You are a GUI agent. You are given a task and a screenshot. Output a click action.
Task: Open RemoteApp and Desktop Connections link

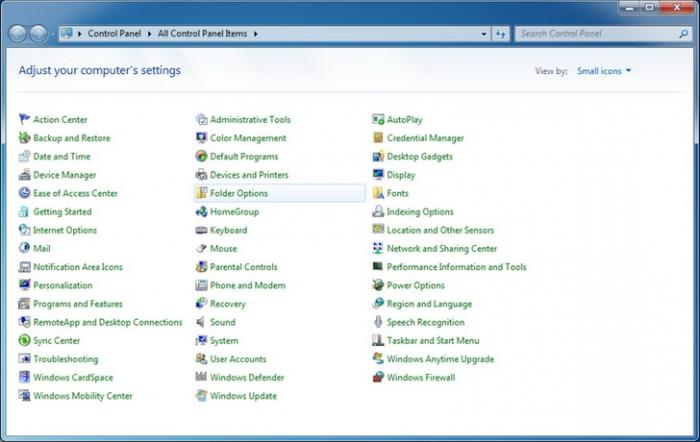coord(108,322)
